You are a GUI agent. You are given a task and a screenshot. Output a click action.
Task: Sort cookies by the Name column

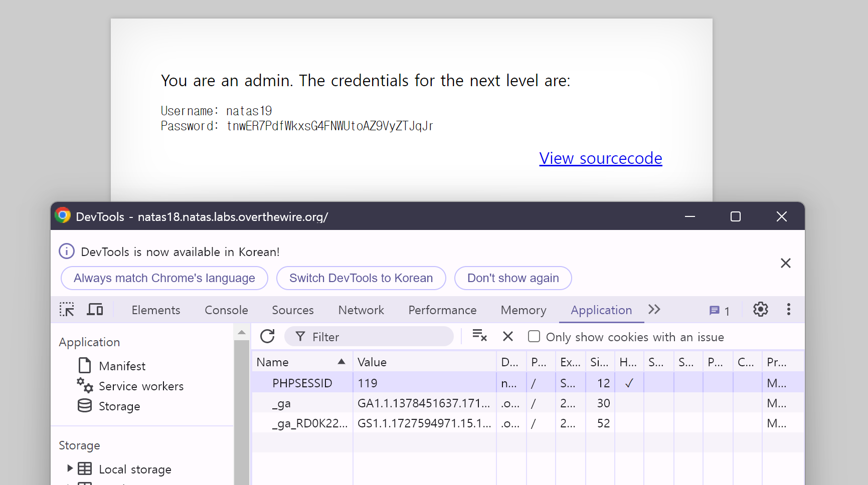coord(302,362)
